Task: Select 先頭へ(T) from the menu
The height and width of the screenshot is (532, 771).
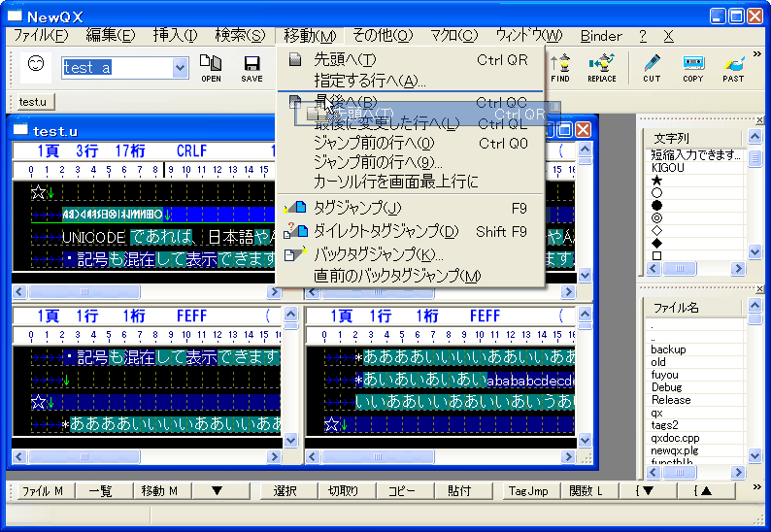Action: coord(411,60)
